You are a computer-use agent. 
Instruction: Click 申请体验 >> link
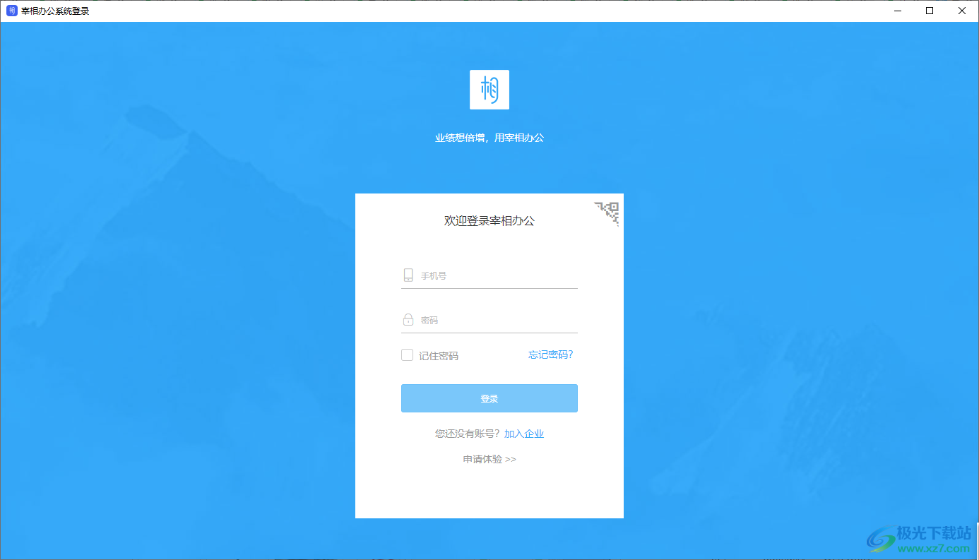(490, 459)
